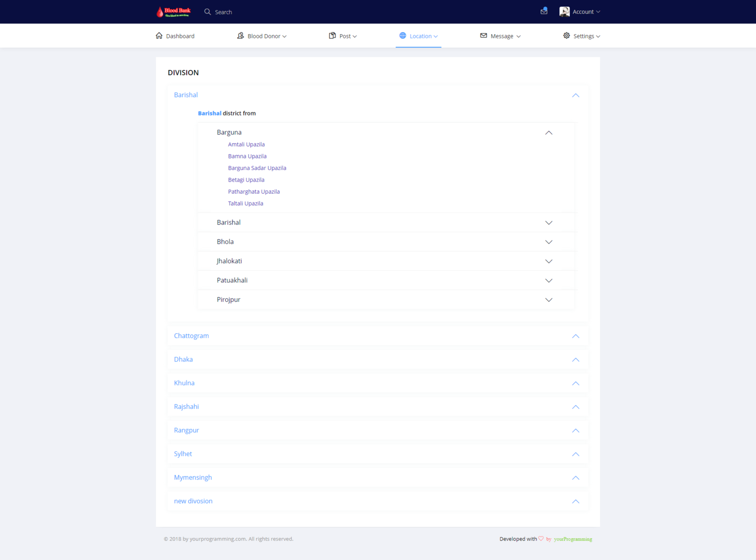Click the account avatar picture
This screenshot has width=756, height=560.
point(564,12)
